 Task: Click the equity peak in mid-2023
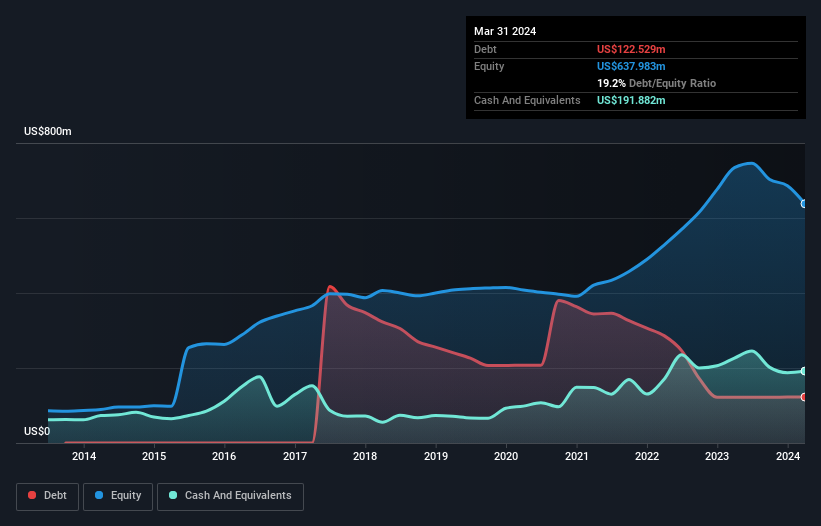pos(752,164)
